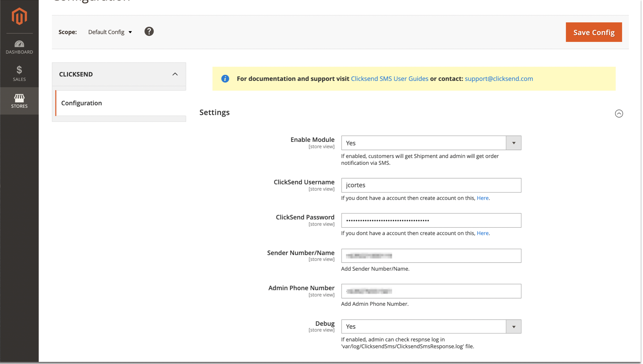The width and height of the screenshot is (643, 364).
Task: Collapse the CLICKSEND panel chevron
Action: coord(175,74)
